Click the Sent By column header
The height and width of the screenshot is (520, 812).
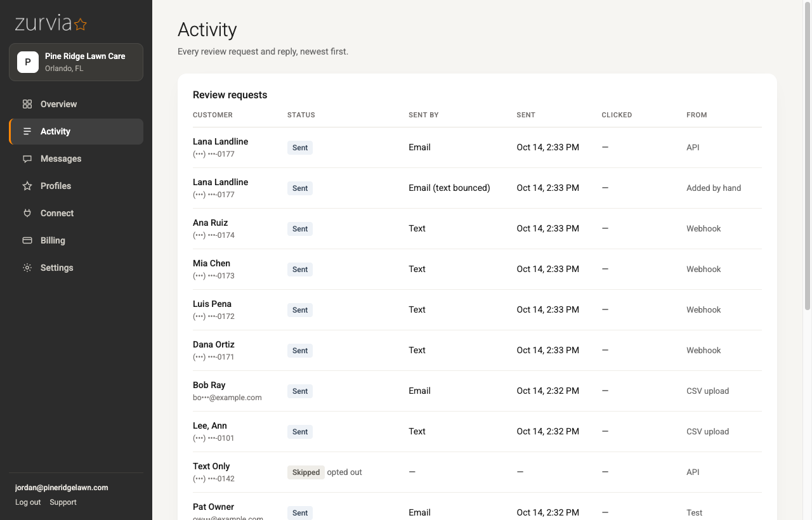pos(424,115)
